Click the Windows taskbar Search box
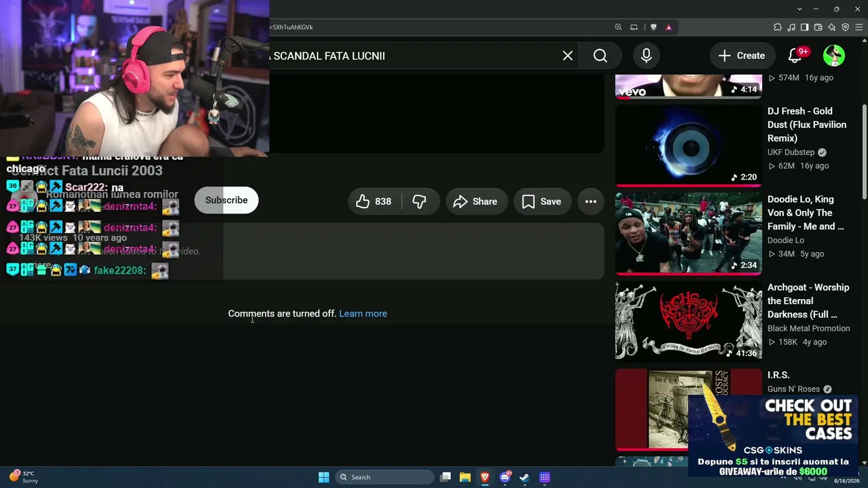The image size is (868, 488). pyautogui.click(x=384, y=477)
